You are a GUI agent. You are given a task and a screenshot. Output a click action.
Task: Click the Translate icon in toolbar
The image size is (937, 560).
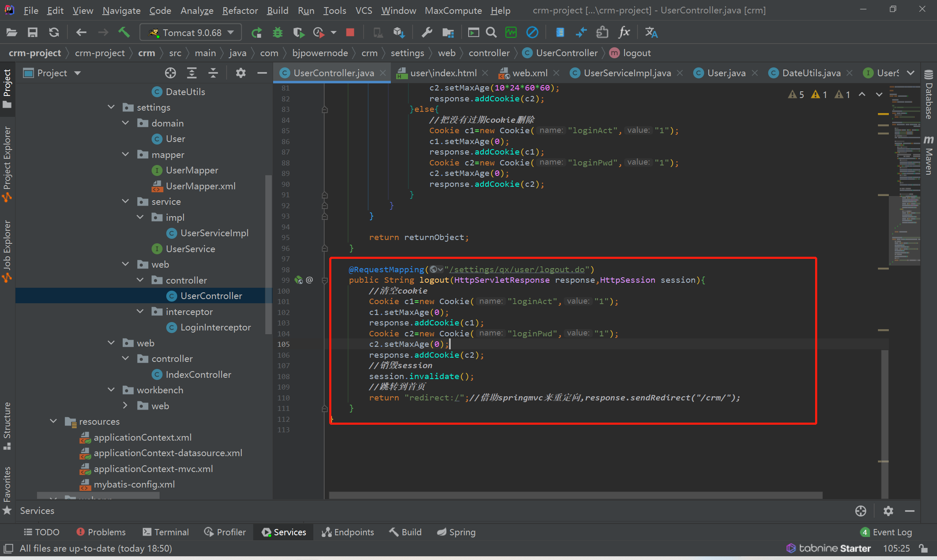[651, 32]
